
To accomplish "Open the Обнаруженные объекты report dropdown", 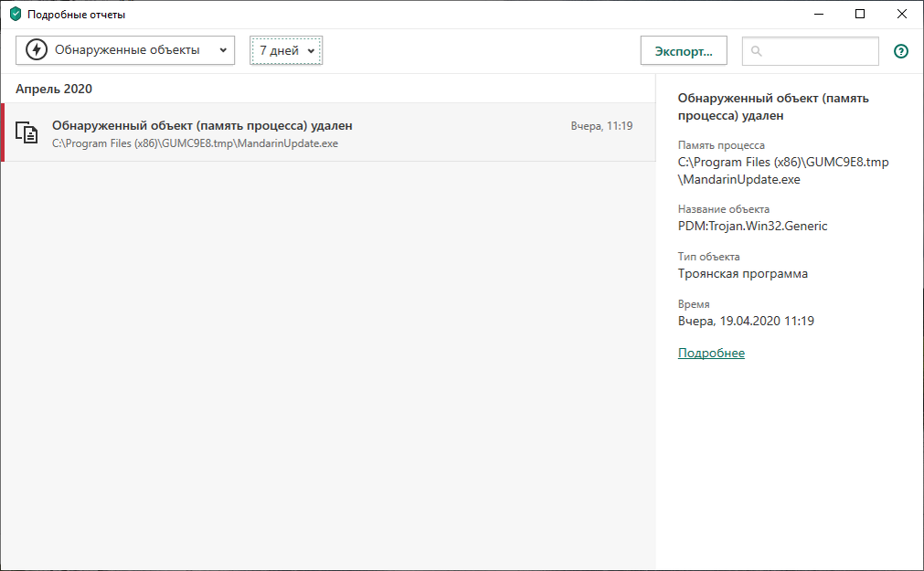I will click(124, 50).
